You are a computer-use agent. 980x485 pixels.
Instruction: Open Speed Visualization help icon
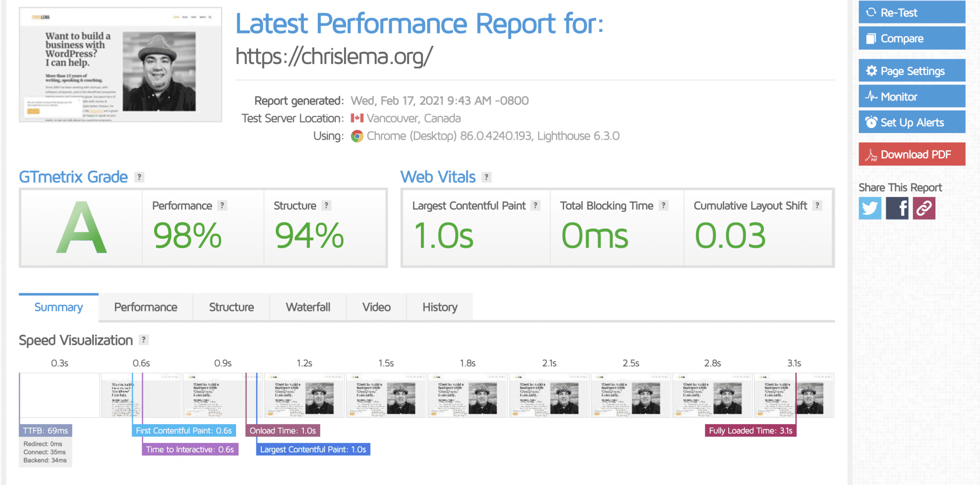144,340
